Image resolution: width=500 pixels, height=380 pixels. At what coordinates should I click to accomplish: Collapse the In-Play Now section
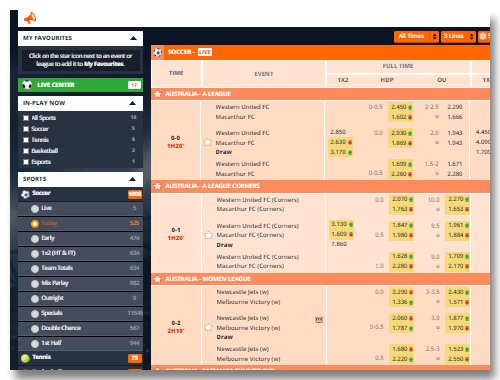132,103
